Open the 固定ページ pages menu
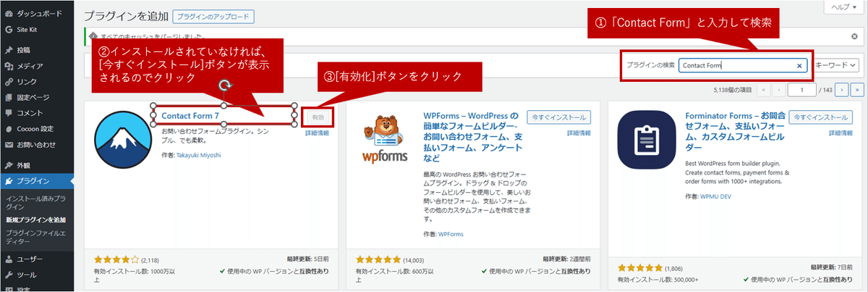The width and height of the screenshot is (868, 292). pyautogui.click(x=33, y=97)
